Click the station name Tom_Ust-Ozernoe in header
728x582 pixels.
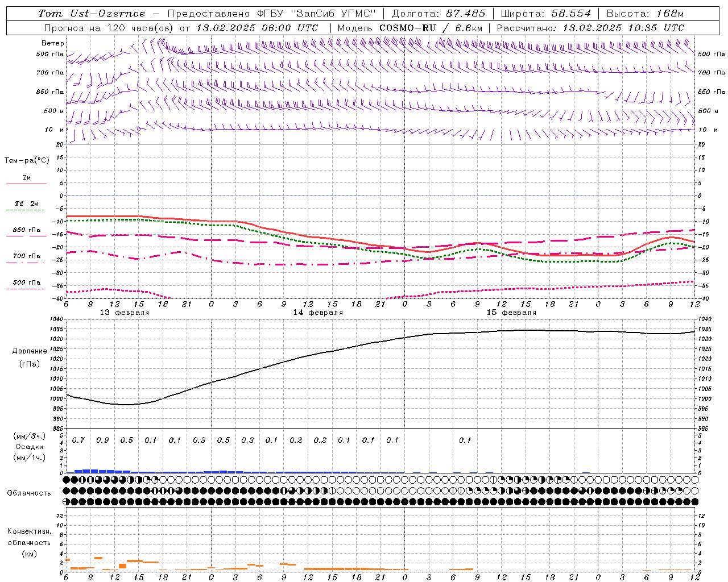(x=92, y=14)
